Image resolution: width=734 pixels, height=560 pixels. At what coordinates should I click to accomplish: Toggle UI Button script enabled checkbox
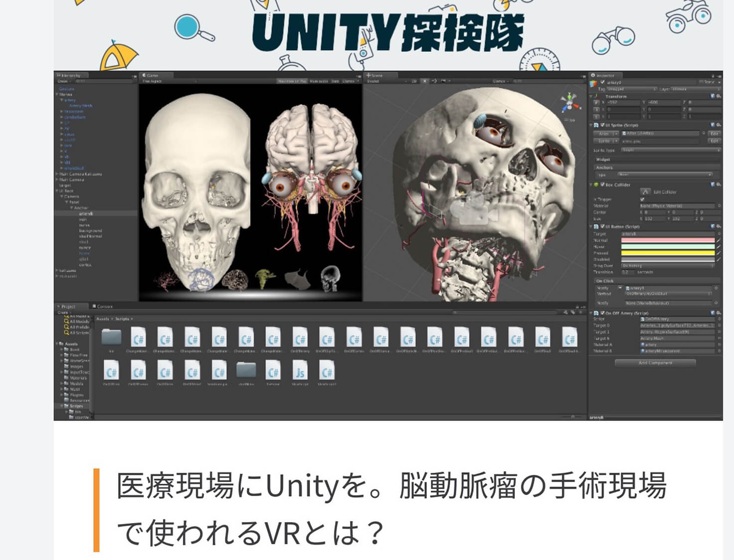(602, 226)
